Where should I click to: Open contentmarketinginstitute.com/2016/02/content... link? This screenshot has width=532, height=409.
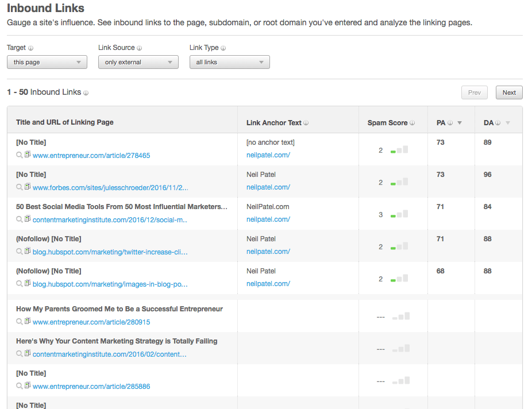click(110, 354)
